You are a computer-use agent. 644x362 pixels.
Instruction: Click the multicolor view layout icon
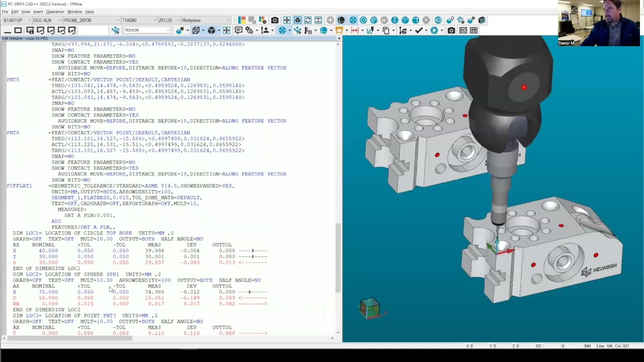coord(242,20)
